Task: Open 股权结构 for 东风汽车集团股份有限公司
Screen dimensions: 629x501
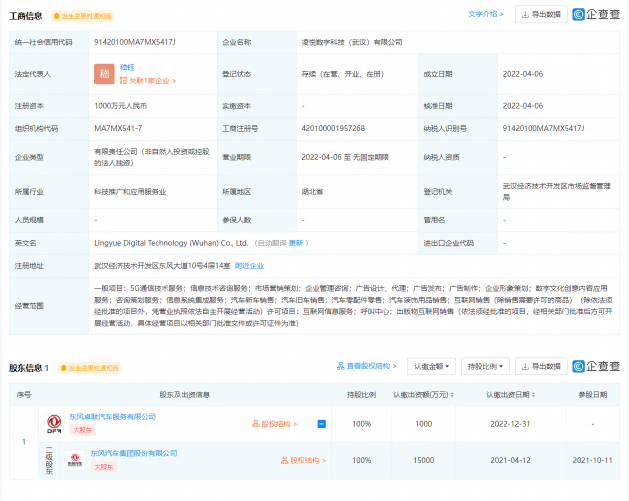Action: pyautogui.click(x=303, y=460)
